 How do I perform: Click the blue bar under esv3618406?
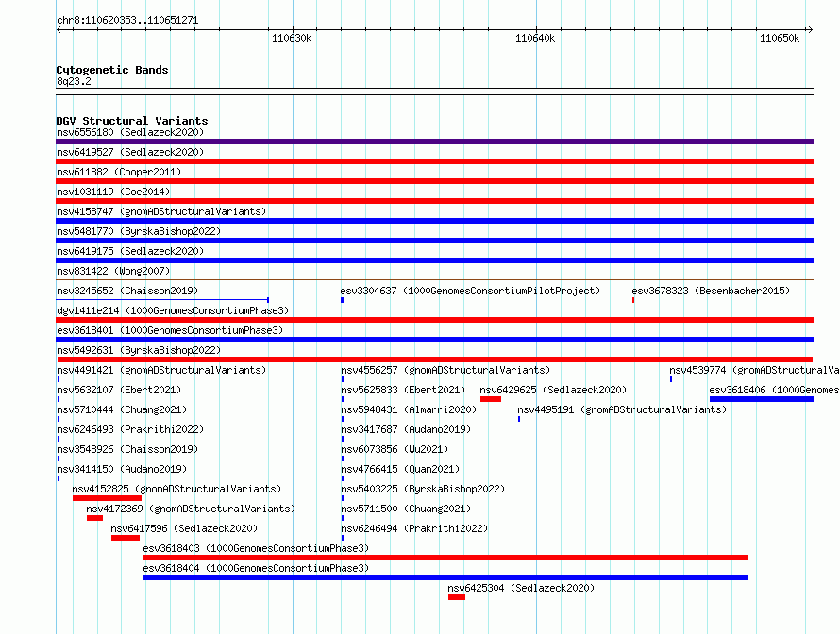point(762,399)
